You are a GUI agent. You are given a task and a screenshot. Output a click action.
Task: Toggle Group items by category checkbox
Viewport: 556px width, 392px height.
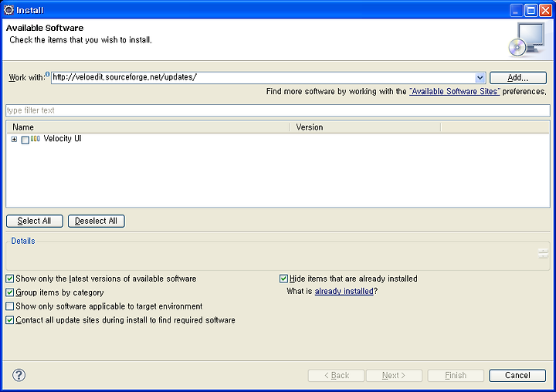click(x=10, y=292)
